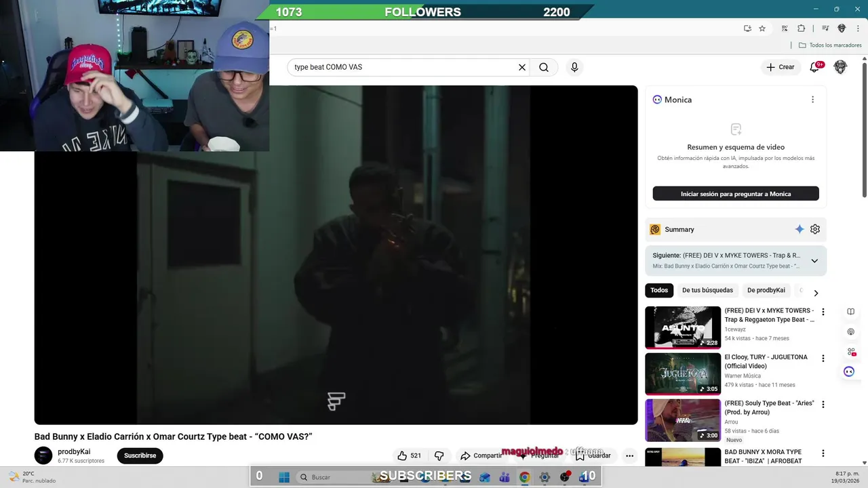
Task: Start voice search with microphone icon
Action: 574,67
